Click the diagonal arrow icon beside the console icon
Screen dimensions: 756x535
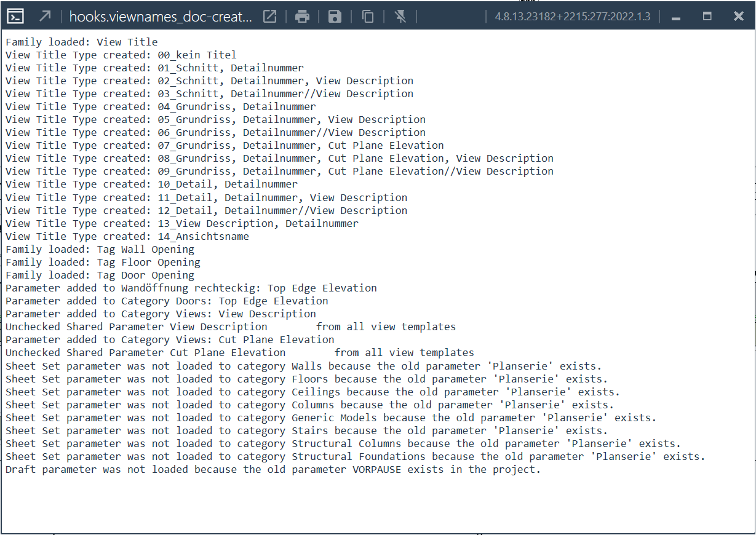pyautogui.click(x=45, y=17)
